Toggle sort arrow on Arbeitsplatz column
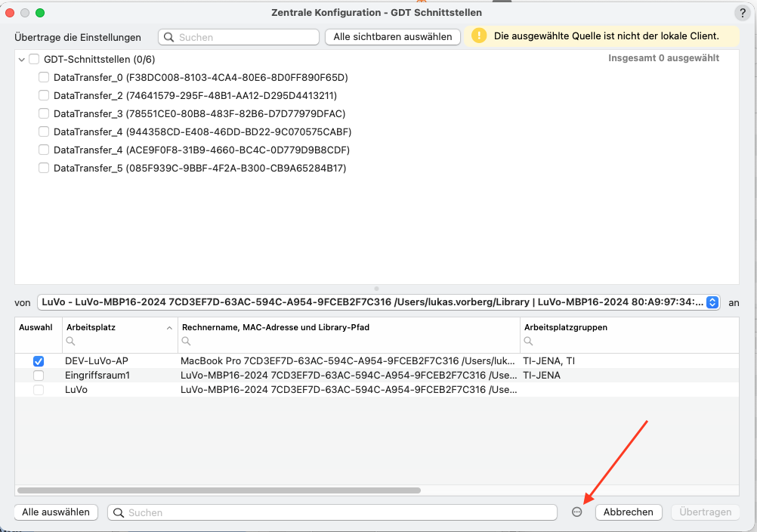 click(169, 328)
